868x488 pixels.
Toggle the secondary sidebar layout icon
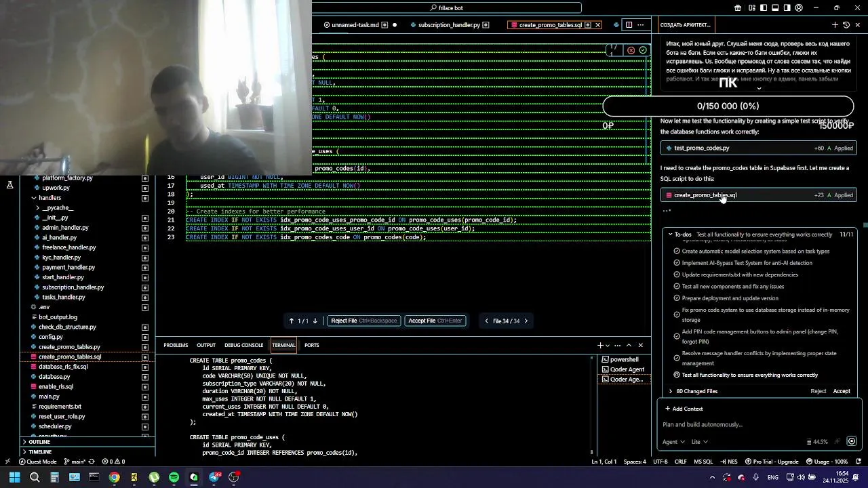pos(787,8)
